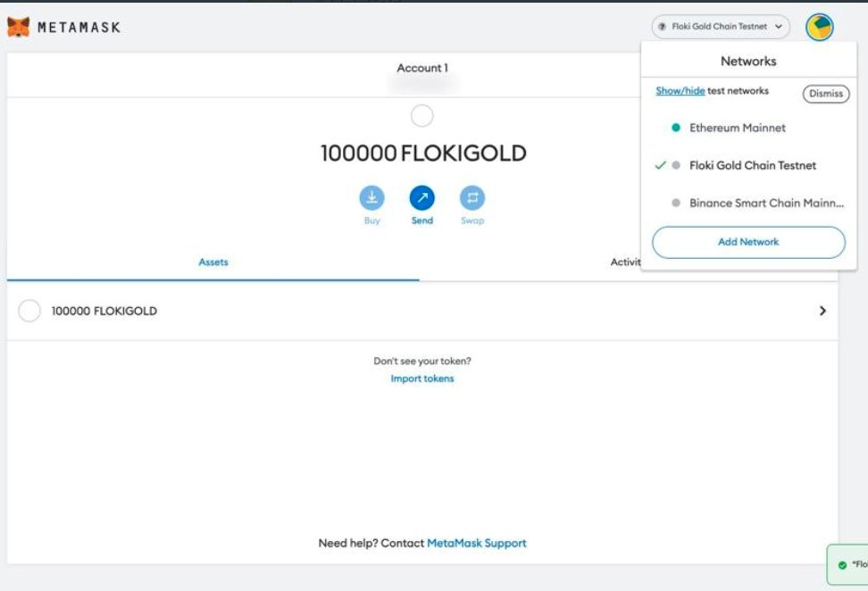The image size is (868, 591).
Task: Expand the 100000 FLOKIGOLD asset row chevron
Action: pos(822,311)
